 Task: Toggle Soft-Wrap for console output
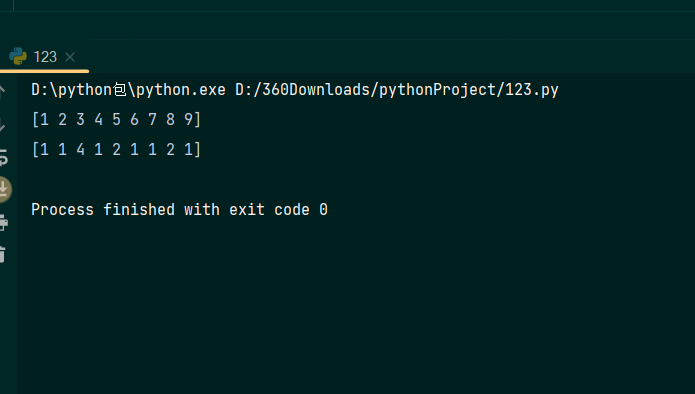[x=3, y=157]
